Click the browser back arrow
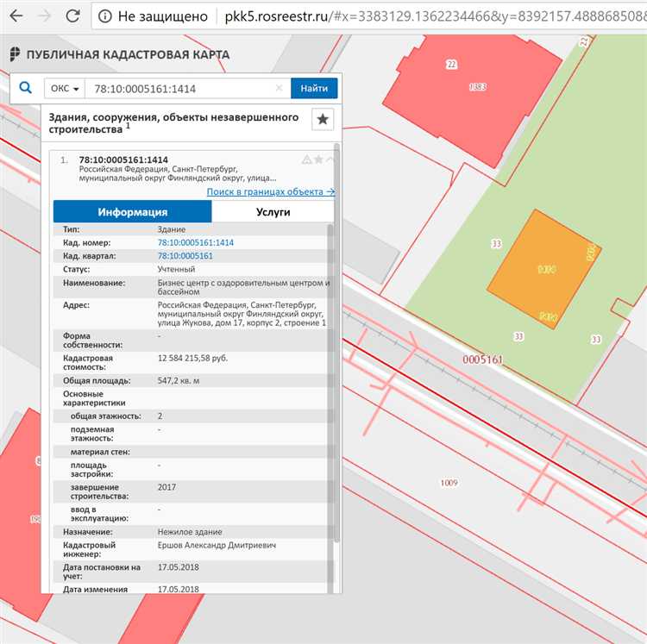The image size is (647, 644). coord(15,16)
